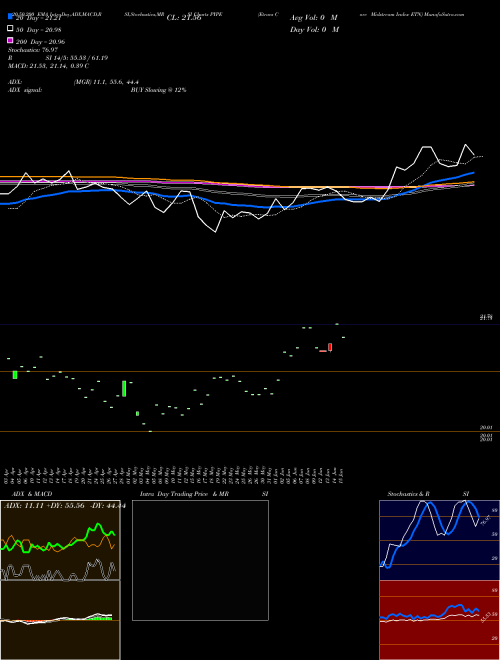500x660 pixels.
Task: Click the 'Stochastics & RSI' panel title
Action: 428,494
